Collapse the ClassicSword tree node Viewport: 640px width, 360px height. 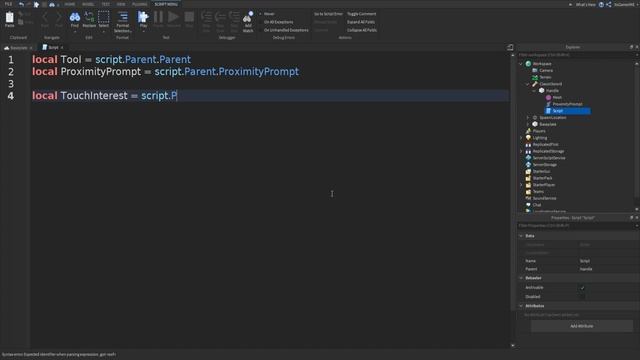click(x=528, y=84)
